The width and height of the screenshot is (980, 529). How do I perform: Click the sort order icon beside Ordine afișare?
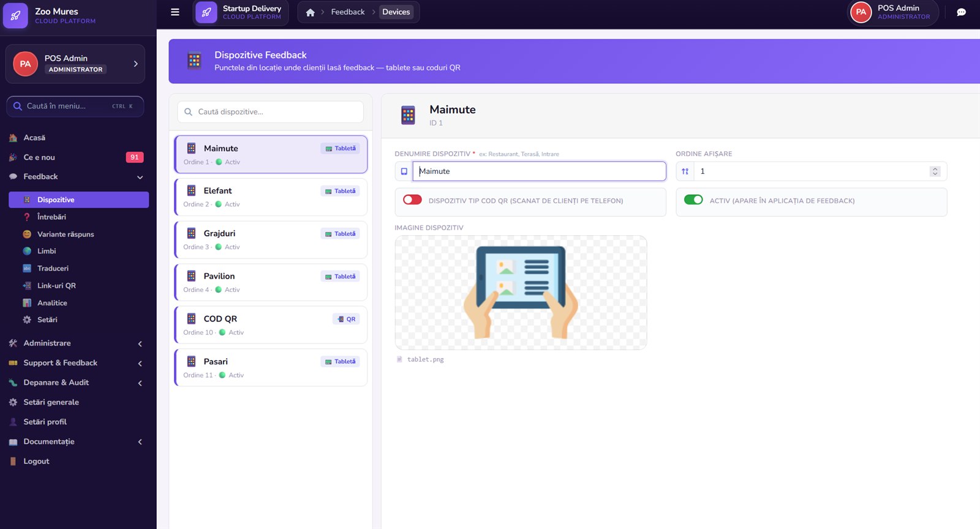click(685, 171)
